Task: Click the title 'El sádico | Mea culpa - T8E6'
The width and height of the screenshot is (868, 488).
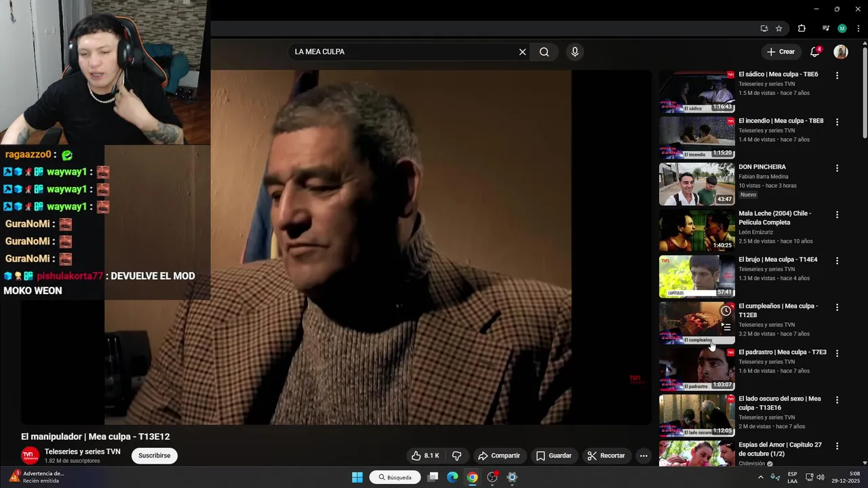Action: (778, 75)
